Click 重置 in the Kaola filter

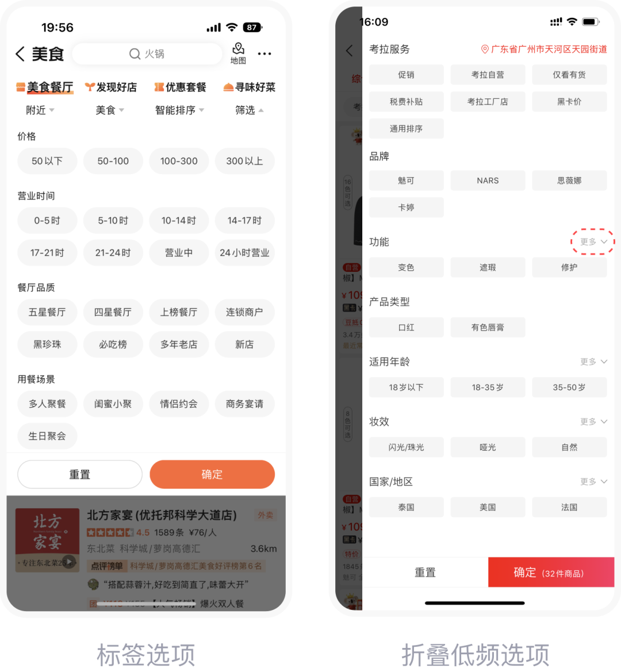425,573
